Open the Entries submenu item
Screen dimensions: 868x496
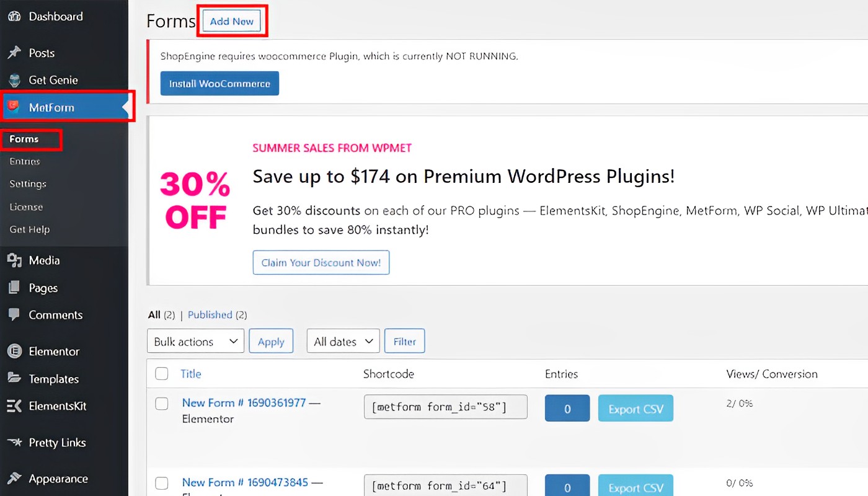click(25, 161)
